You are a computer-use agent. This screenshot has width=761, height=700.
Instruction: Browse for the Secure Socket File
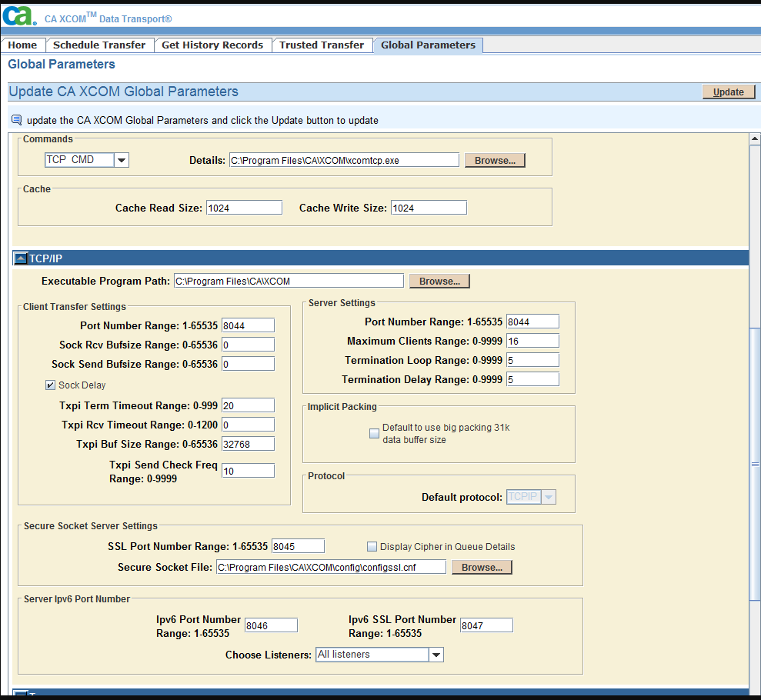pyautogui.click(x=482, y=567)
